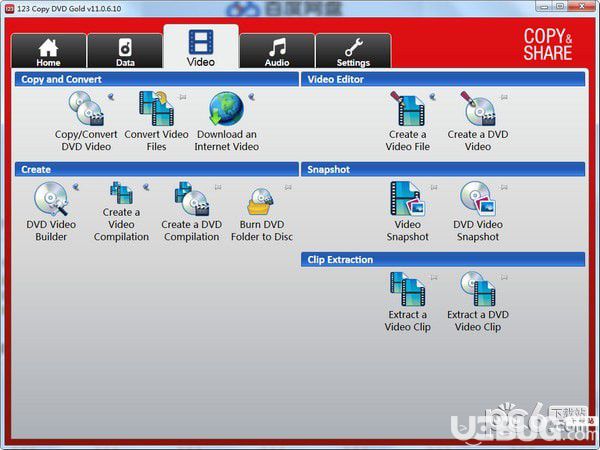Viewport: 600px width, 450px height.
Task: Launch DVD Video Builder
Action: [x=51, y=212]
